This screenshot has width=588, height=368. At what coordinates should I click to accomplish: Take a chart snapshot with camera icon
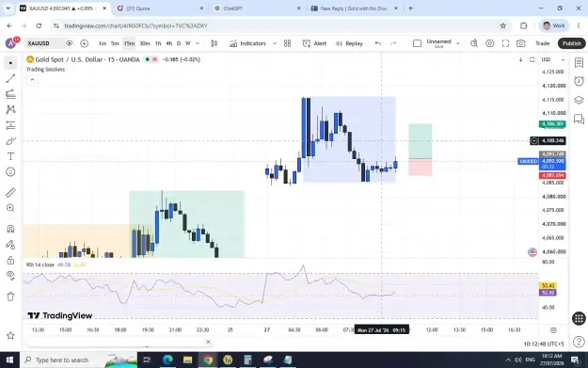(520, 43)
